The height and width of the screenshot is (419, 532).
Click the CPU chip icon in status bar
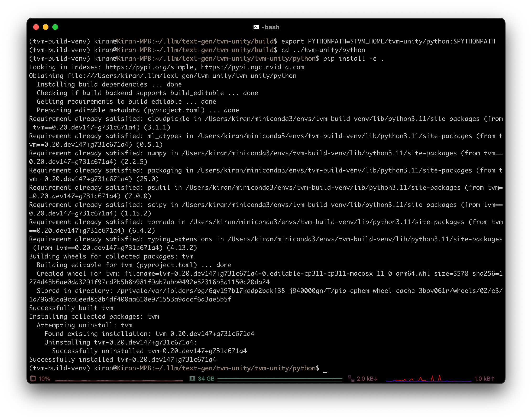33,379
